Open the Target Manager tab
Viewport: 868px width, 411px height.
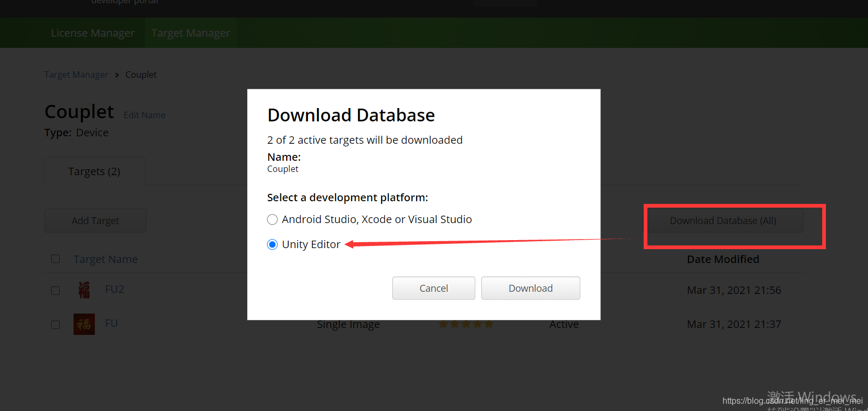coord(191,33)
